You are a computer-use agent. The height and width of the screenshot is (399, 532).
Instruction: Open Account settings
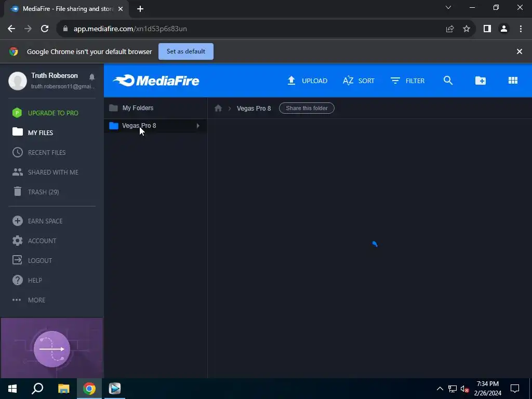[34, 241]
